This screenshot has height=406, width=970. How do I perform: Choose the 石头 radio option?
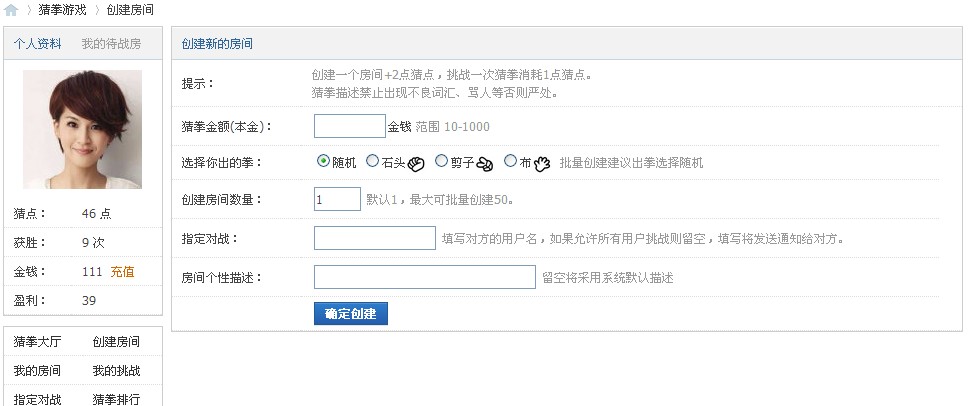(x=373, y=161)
